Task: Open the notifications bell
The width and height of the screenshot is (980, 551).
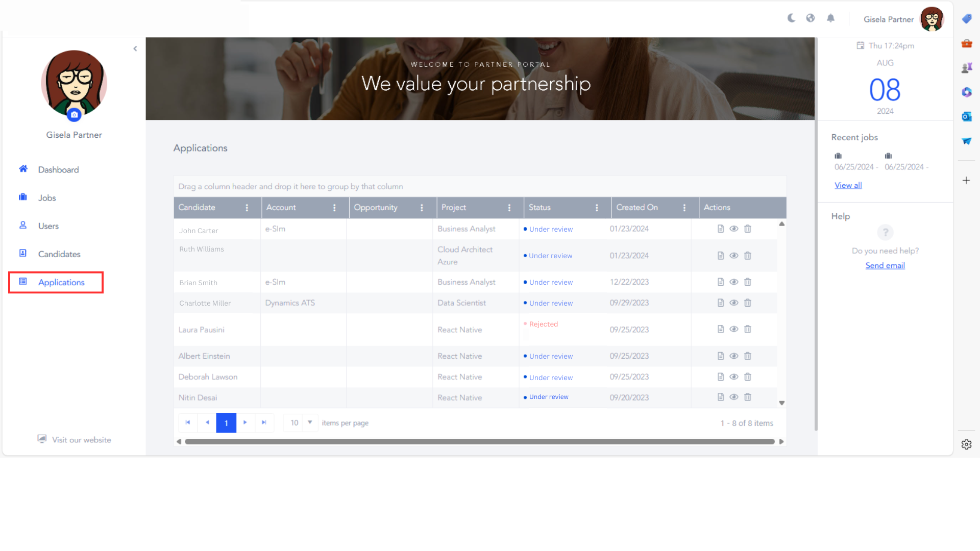Action: pos(831,18)
